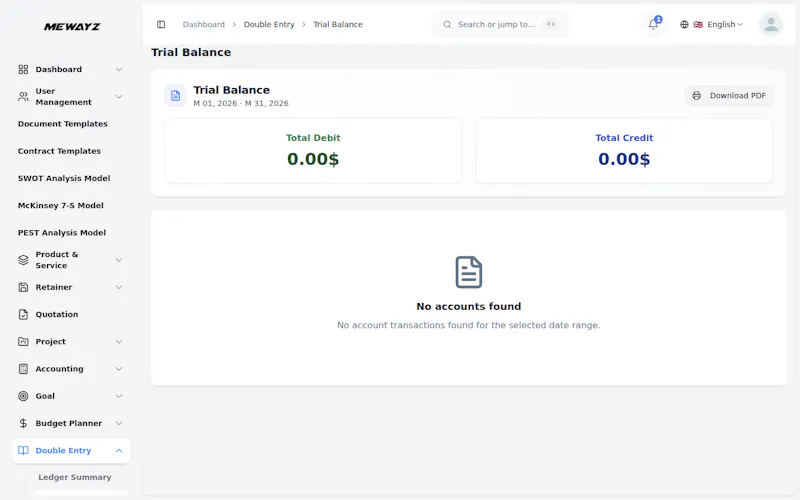Click the No accounts found heading
800x500 pixels.
click(468, 307)
